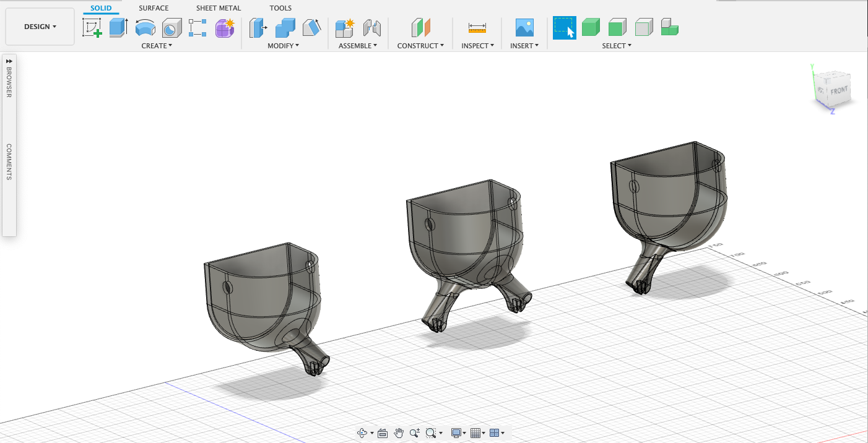This screenshot has width=868, height=443.
Task: Enable body selection priority
Action: pyautogui.click(x=590, y=27)
